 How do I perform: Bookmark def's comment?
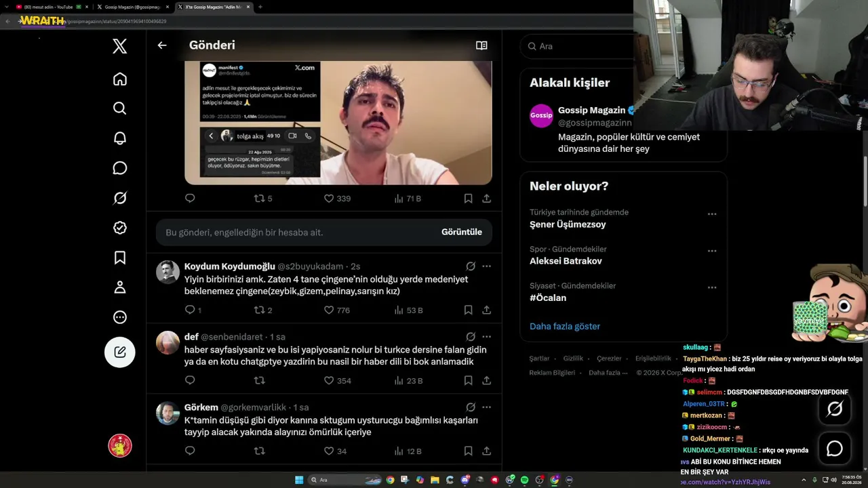click(468, 381)
